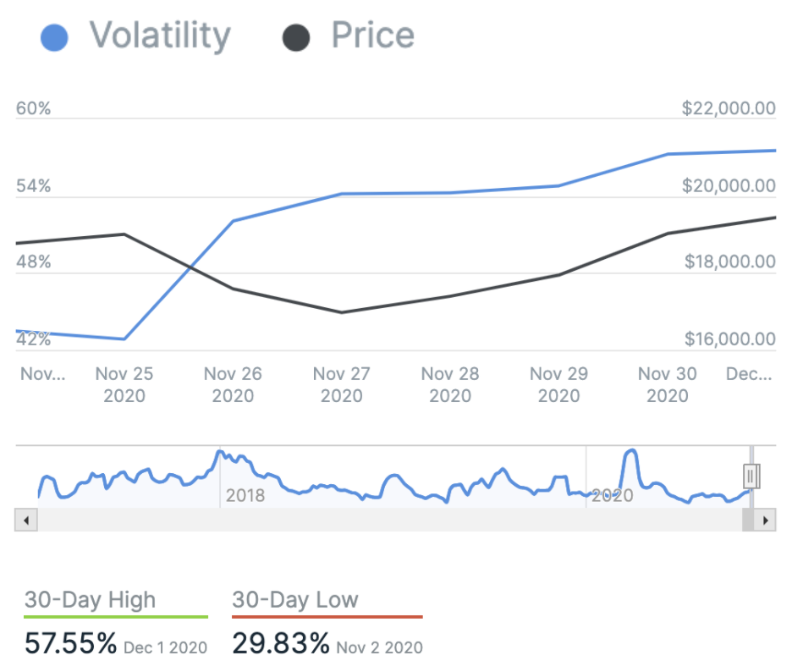The image size is (792, 672).
Task: Click the blue Volatility legend dot
Action: pyautogui.click(x=54, y=37)
